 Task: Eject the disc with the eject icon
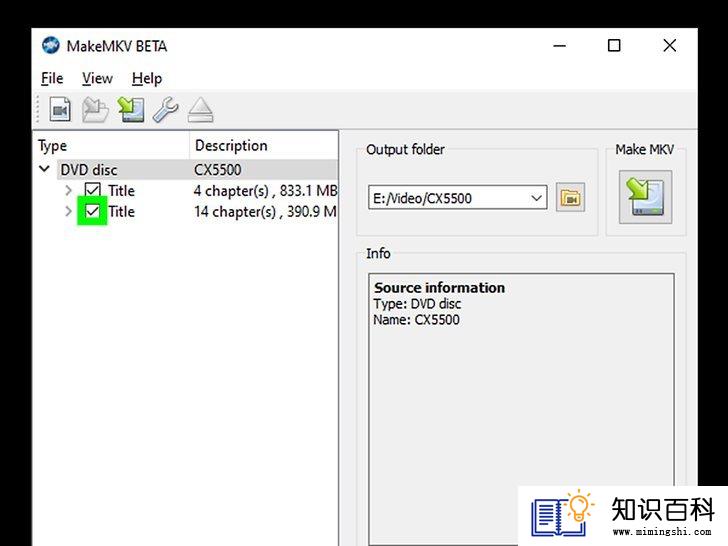tap(201, 110)
